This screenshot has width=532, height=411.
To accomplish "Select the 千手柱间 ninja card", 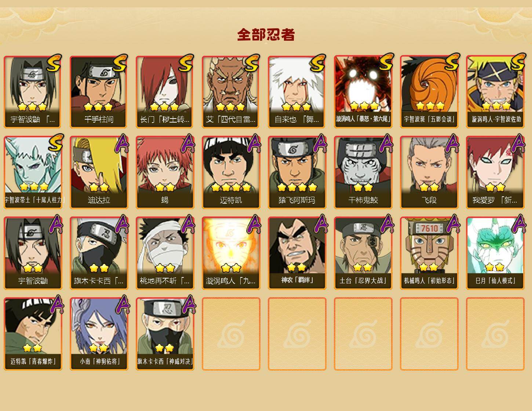I will click(x=99, y=92).
